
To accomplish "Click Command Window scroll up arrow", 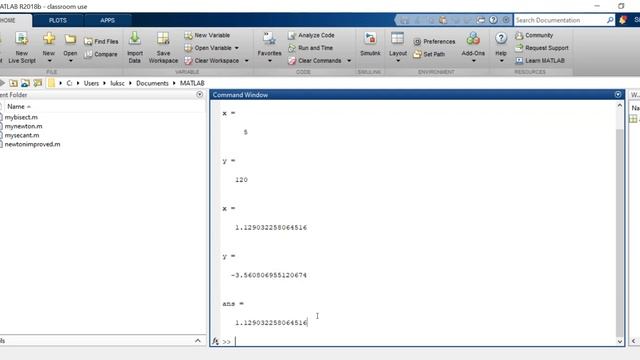I will tap(620, 105).
